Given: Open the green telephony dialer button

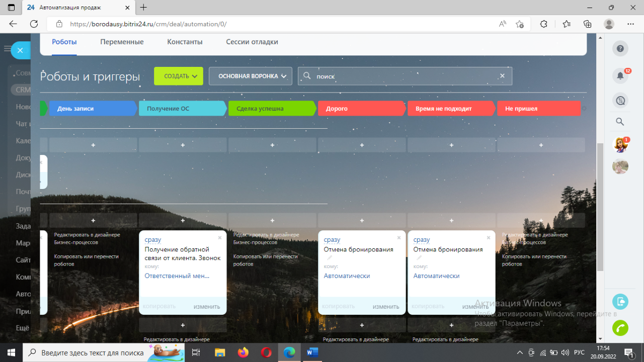Looking at the screenshot, I should tap(620, 328).
